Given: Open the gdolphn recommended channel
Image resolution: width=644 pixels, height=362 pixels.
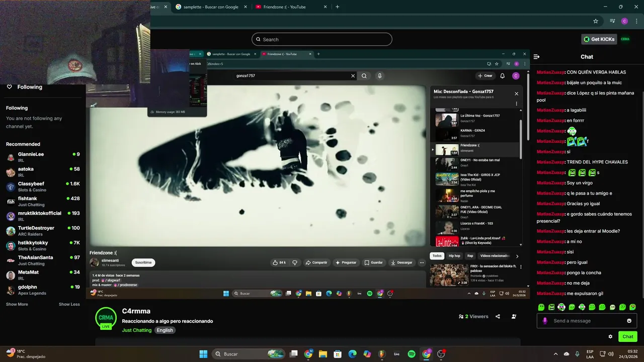Looking at the screenshot, I should [x=43, y=290].
